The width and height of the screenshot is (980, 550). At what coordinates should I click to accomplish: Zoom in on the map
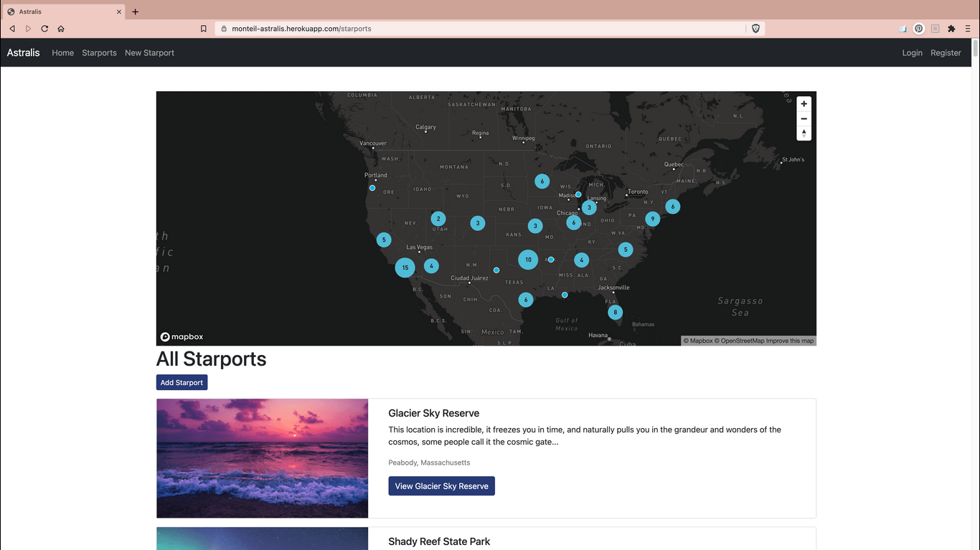pos(804,104)
